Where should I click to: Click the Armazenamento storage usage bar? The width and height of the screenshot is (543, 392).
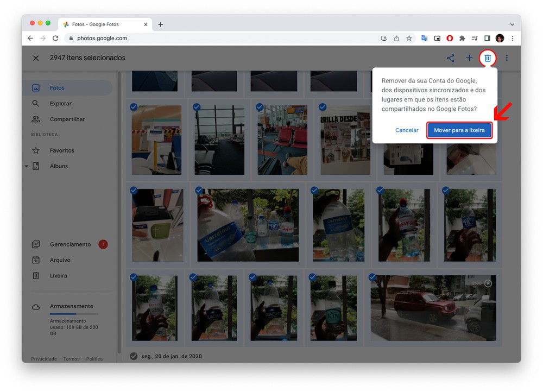(x=74, y=314)
